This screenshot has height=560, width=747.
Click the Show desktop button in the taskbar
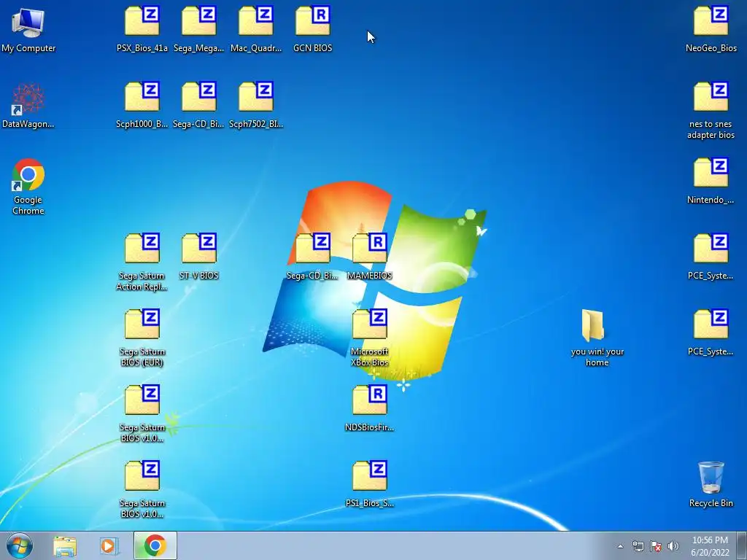click(x=742, y=545)
